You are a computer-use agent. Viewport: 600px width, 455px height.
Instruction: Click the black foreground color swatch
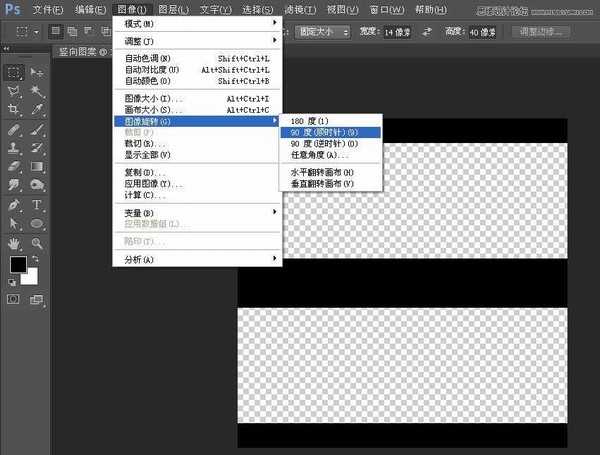(x=18, y=265)
